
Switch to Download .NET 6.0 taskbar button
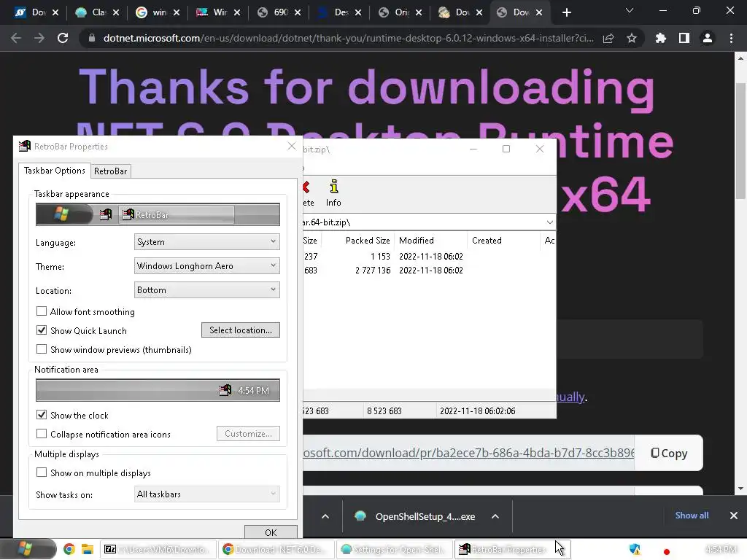point(276,550)
